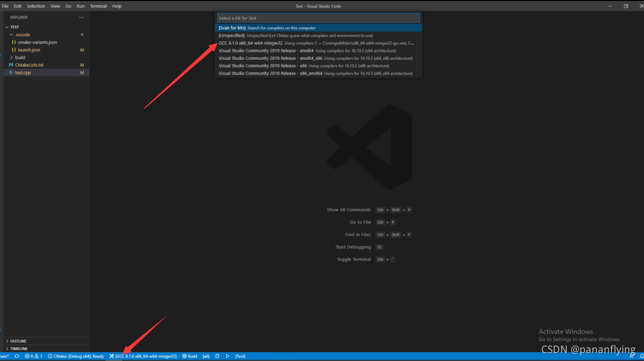Click the F5 key label

(x=380, y=247)
